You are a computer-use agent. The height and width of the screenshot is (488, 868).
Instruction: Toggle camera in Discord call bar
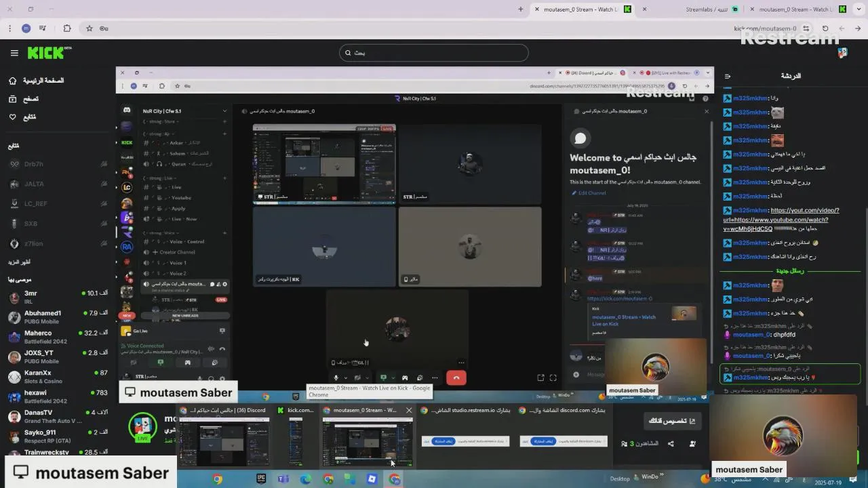tap(357, 378)
